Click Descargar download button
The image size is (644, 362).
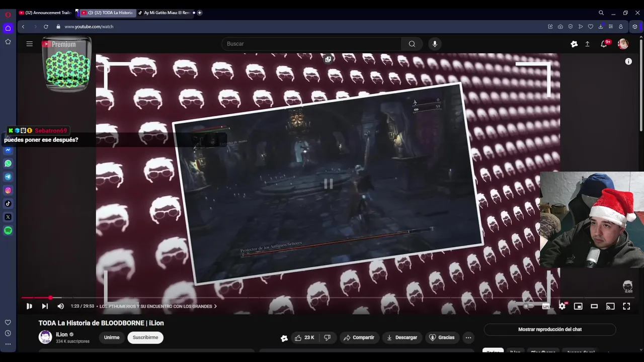[x=401, y=337]
